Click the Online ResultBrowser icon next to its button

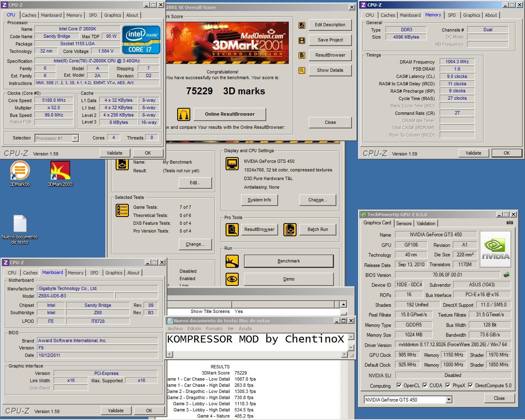(184, 114)
